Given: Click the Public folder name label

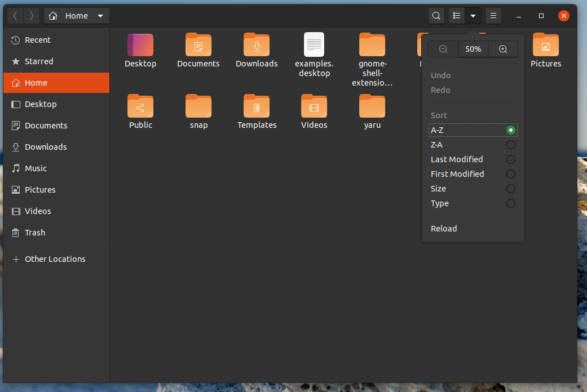Looking at the screenshot, I should coord(140,125).
